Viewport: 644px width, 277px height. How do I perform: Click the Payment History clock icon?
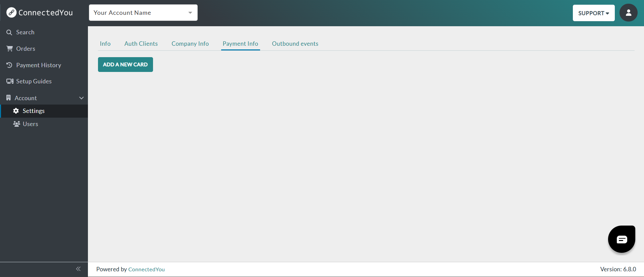(x=9, y=65)
